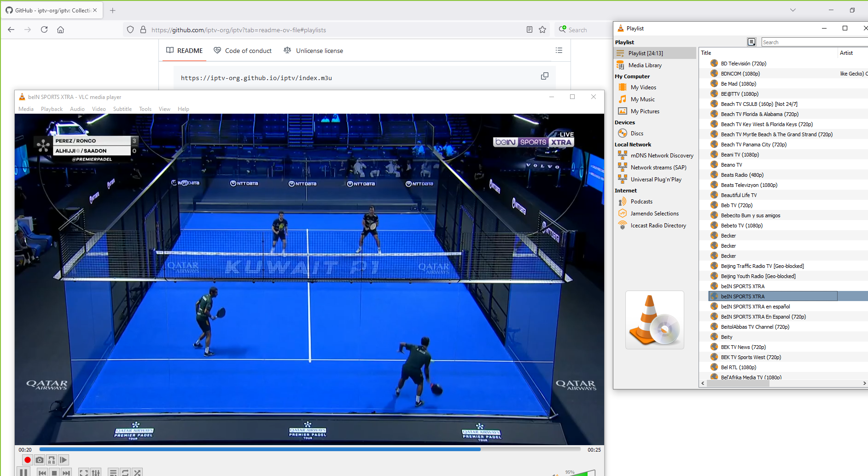
Task: List all browser tabs dropdown arrow
Action: pyautogui.click(x=793, y=10)
